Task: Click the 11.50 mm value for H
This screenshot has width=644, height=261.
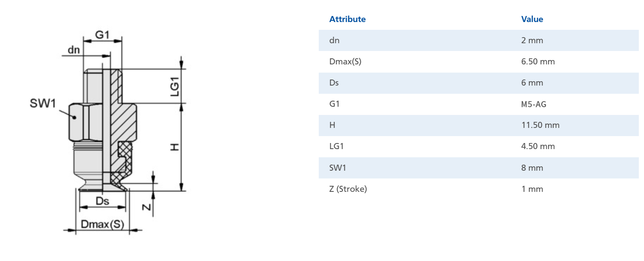Action: click(x=540, y=125)
